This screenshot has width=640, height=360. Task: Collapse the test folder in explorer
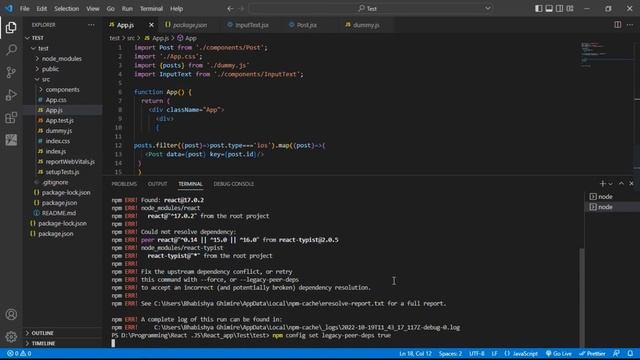62,48
